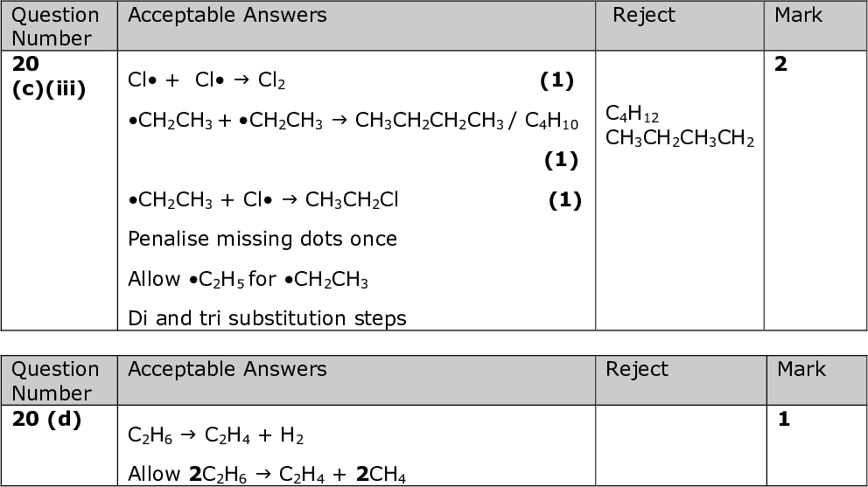Click the 'Penalise missing dots once' note
Image resolution: width=868 pixels, height=487 pixels.
pos(262,240)
